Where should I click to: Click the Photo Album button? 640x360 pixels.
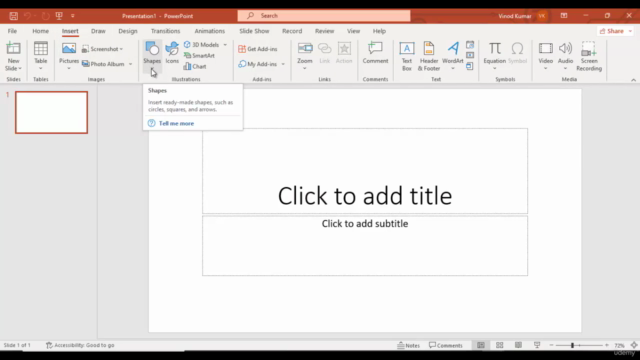(103, 64)
